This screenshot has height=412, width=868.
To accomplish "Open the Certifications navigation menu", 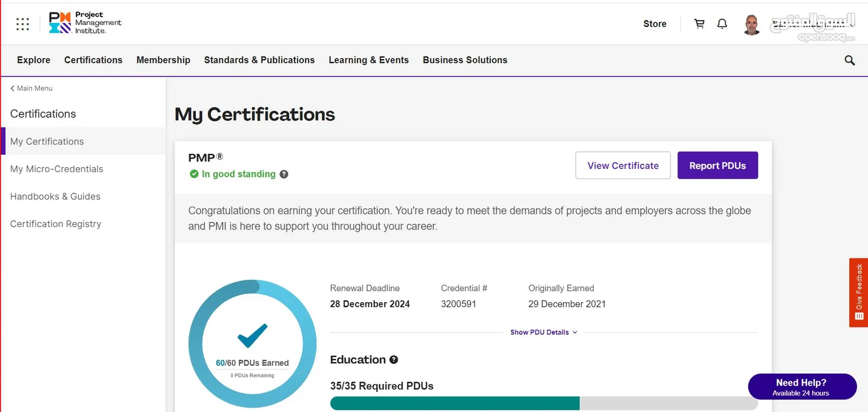I will coord(93,60).
